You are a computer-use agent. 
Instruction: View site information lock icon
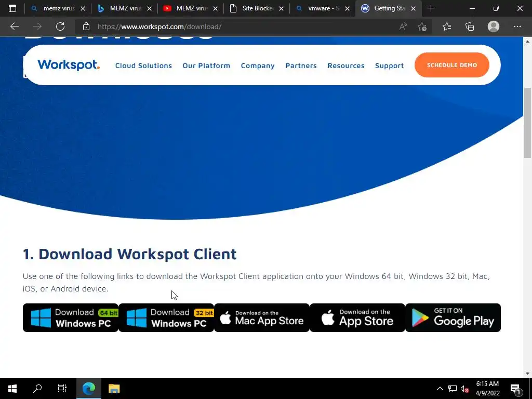[86, 26]
